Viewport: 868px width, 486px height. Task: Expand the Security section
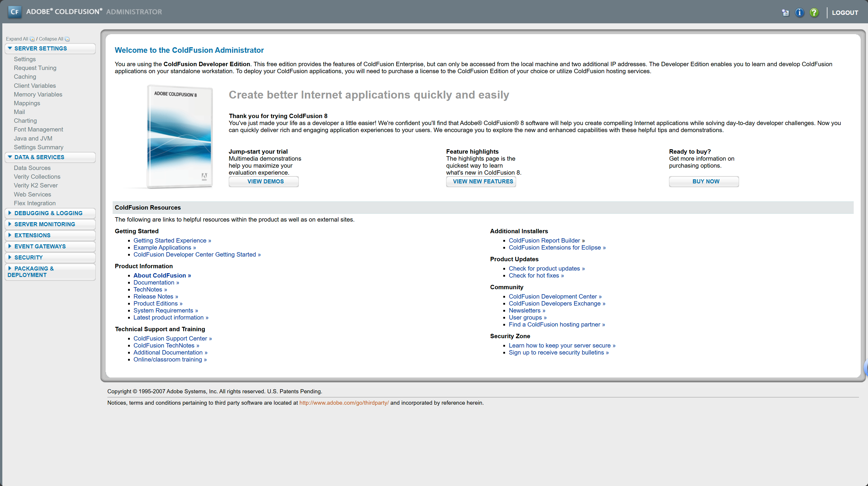pyautogui.click(x=28, y=257)
